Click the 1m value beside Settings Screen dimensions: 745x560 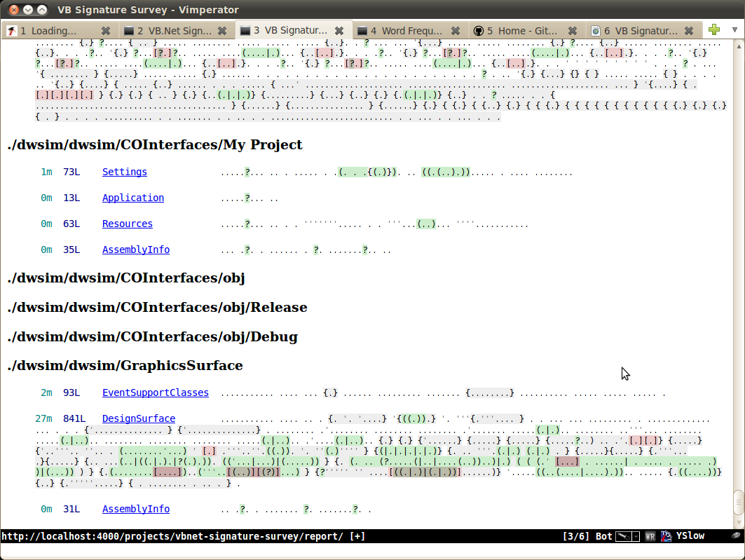[x=46, y=172]
